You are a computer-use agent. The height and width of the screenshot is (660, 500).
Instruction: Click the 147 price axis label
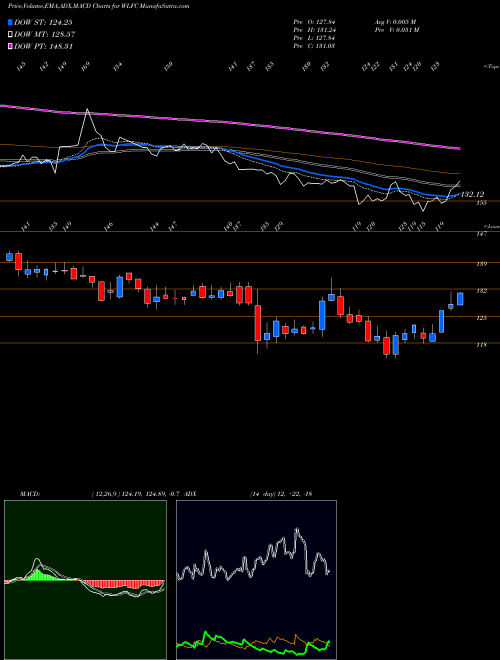482,234
